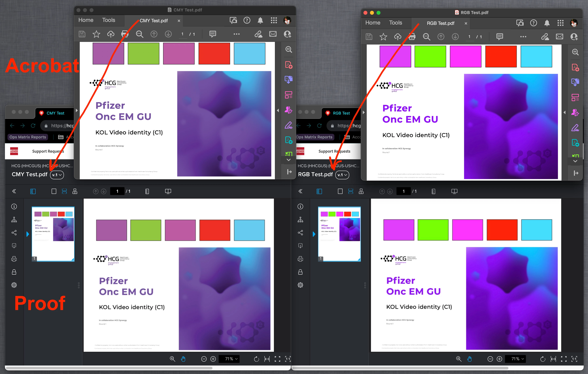Click the star bookmark icon in CMY Test.pdf toolbar
Screen dimensions: 588x374
(96, 34)
